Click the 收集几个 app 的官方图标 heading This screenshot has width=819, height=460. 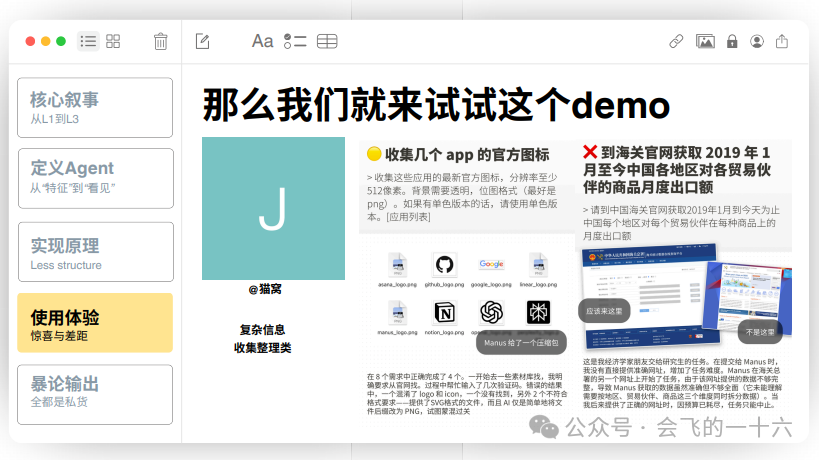click(x=467, y=155)
